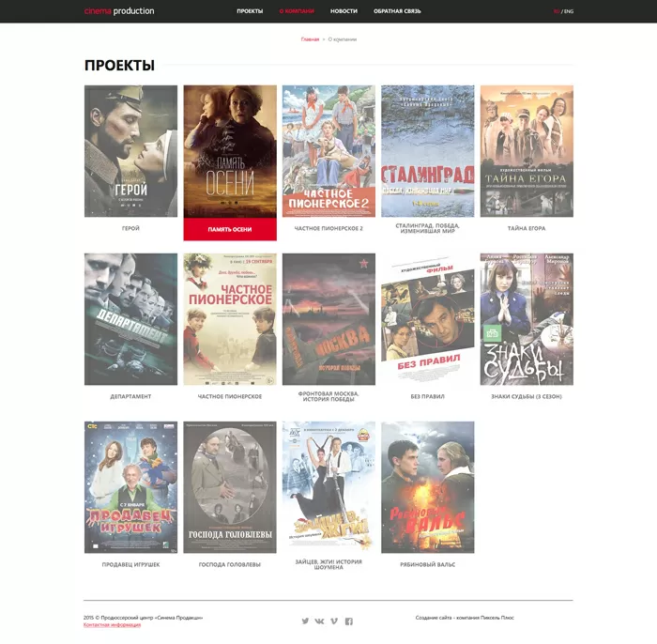Click the ПРОДАВЕЦ ИГРУШЕК caption
657x644 pixels.
point(130,565)
